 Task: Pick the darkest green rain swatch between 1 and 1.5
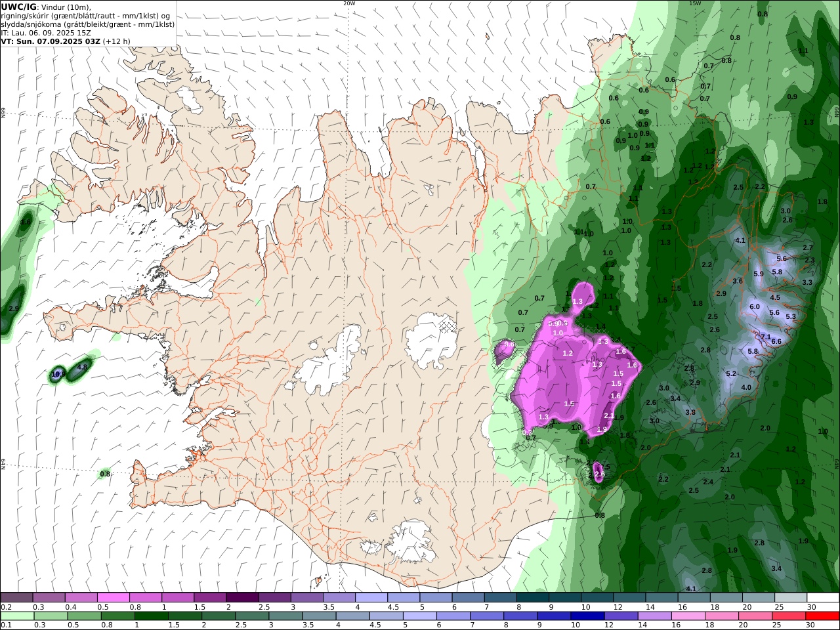coord(151,616)
